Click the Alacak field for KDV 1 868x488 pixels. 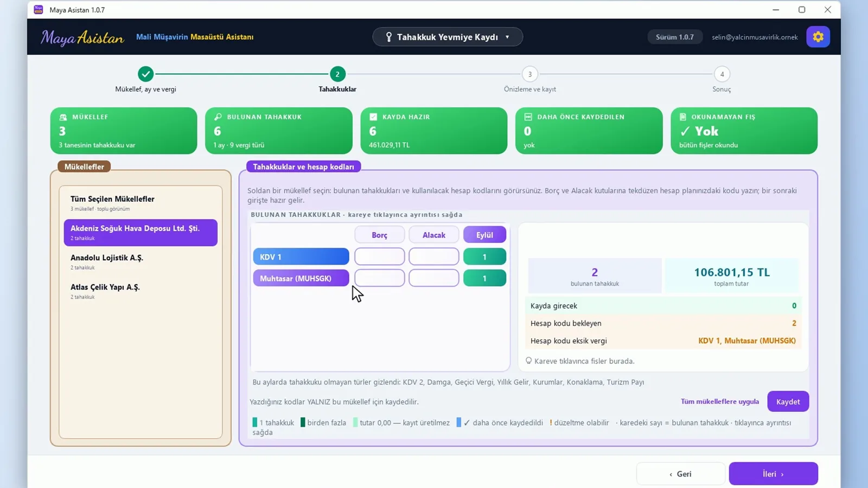(x=434, y=256)
